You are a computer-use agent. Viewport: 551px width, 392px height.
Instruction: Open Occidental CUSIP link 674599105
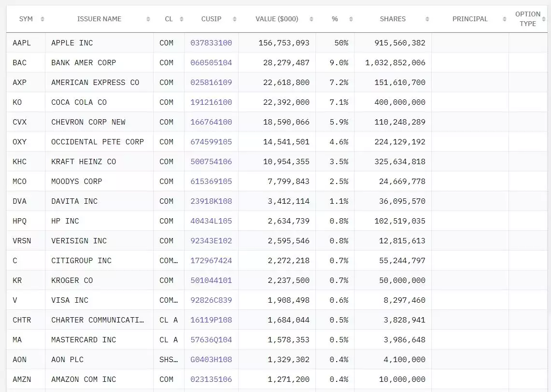(x=211, y=142)
